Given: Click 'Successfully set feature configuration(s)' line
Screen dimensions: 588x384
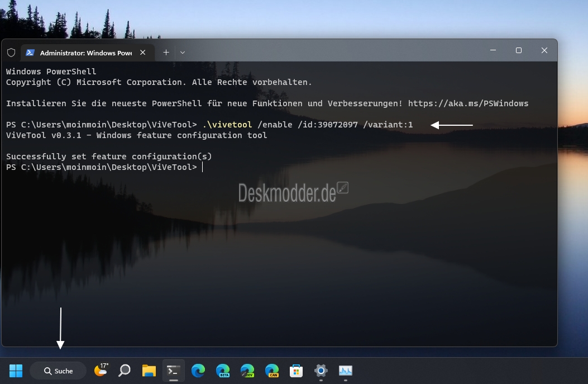Looking at the screenshot, I should pos(109,157).
